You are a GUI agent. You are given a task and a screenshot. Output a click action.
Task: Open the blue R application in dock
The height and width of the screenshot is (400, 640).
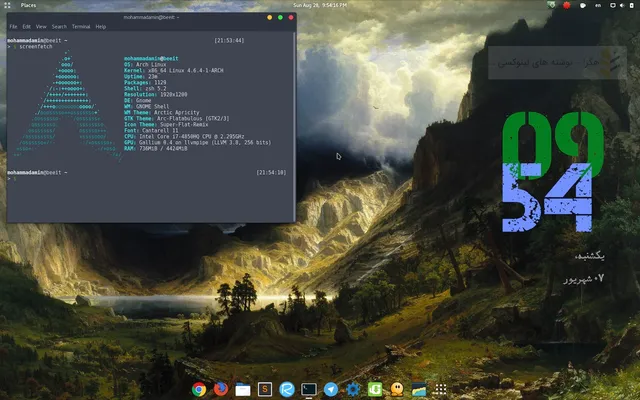(287, 389)
